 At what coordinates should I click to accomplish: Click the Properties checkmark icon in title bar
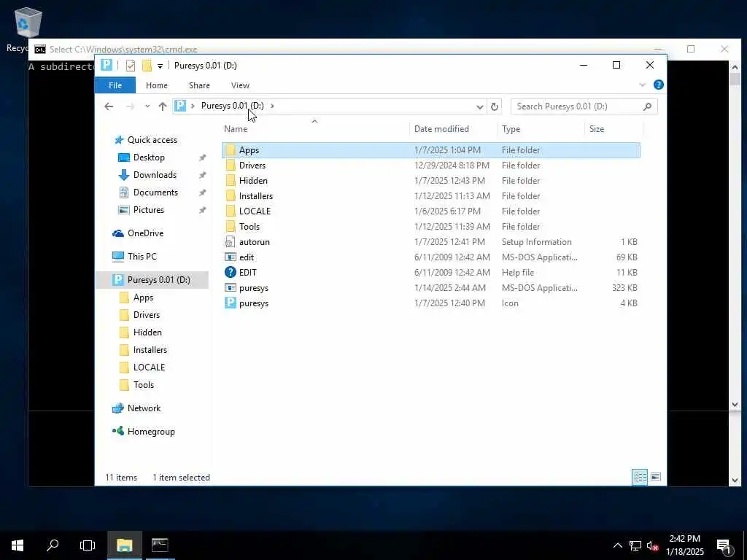[x=131, y=66]
